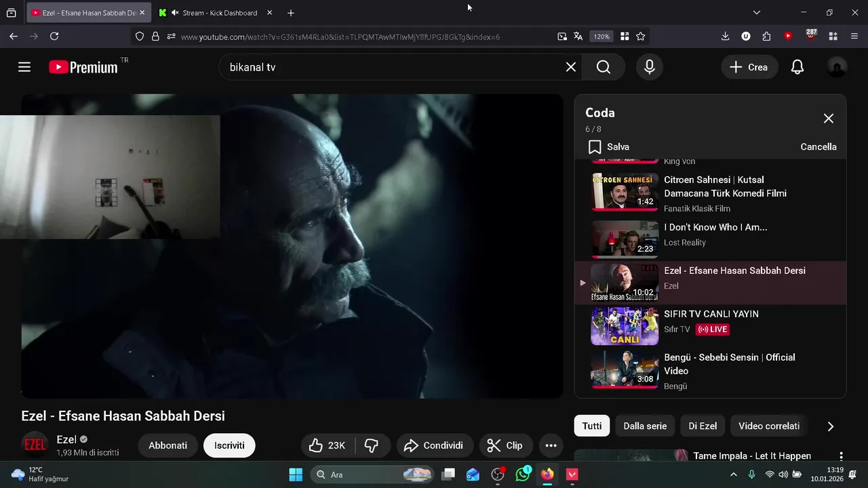868x488 pixels.
Task: Play Bengü - Sebebi Sensin video
Action: (710, 370)
